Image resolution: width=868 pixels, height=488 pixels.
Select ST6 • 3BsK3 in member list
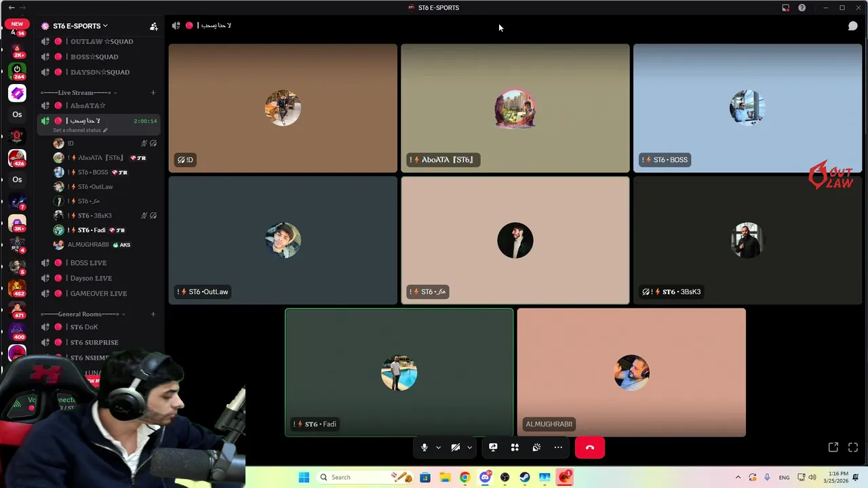pyautogui.click(x=105, y=216)
